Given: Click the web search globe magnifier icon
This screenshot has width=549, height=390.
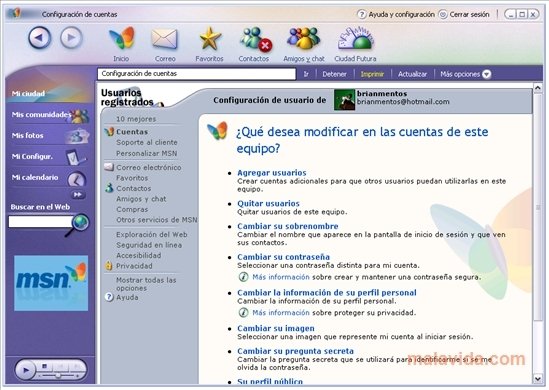Looking at the screenshot, I should (79, 224).
